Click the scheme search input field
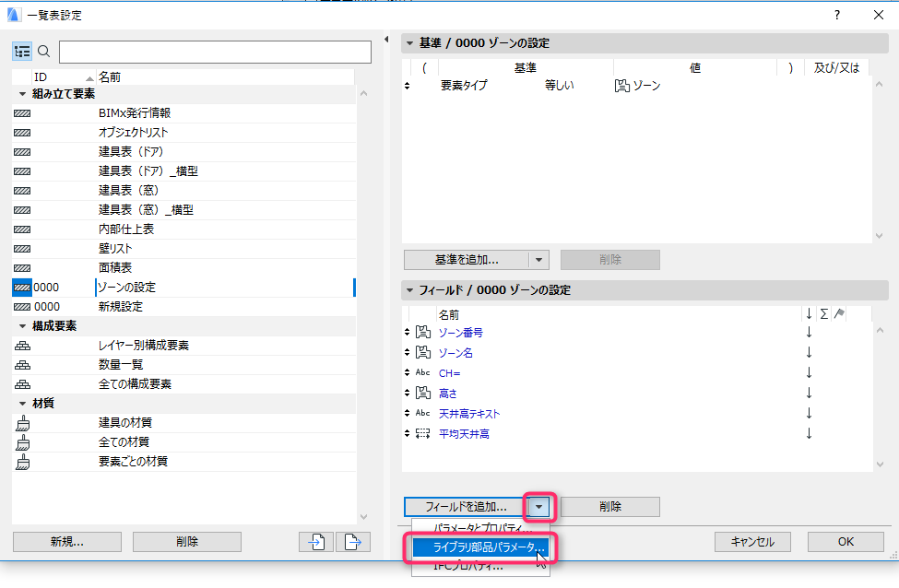The image size is (899, 588). 215,53
